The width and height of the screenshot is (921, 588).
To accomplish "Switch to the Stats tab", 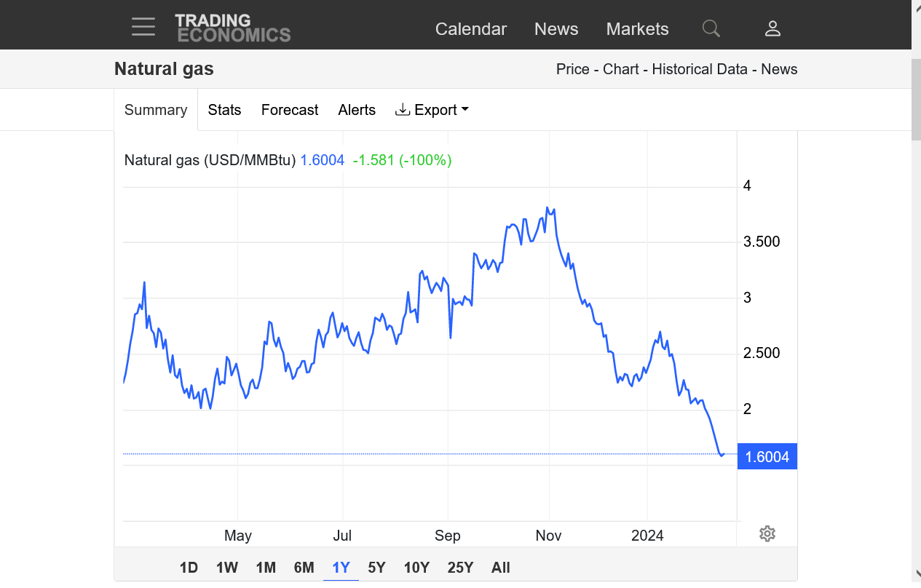I will pyautogui.click(x=224, y=110).
